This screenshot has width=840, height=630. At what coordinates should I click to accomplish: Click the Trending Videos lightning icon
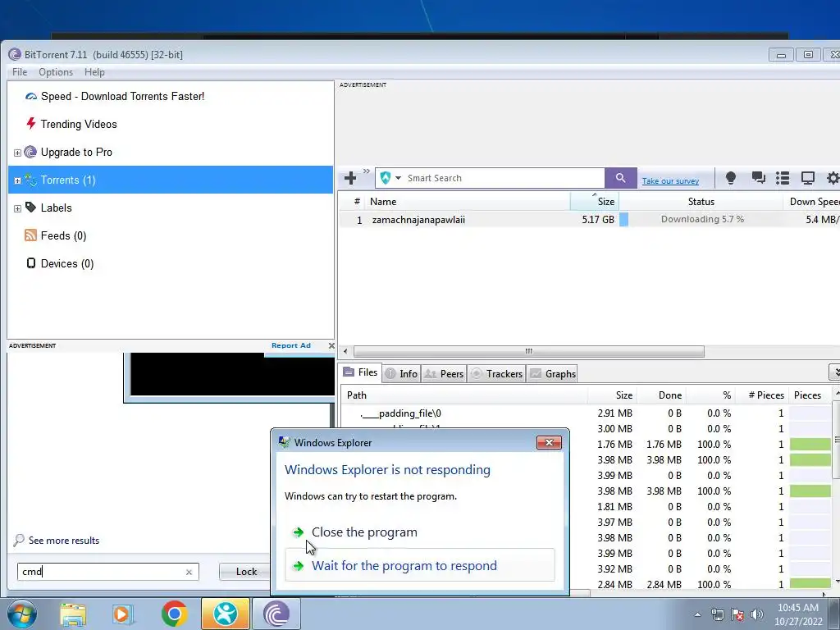coord(31,124)
